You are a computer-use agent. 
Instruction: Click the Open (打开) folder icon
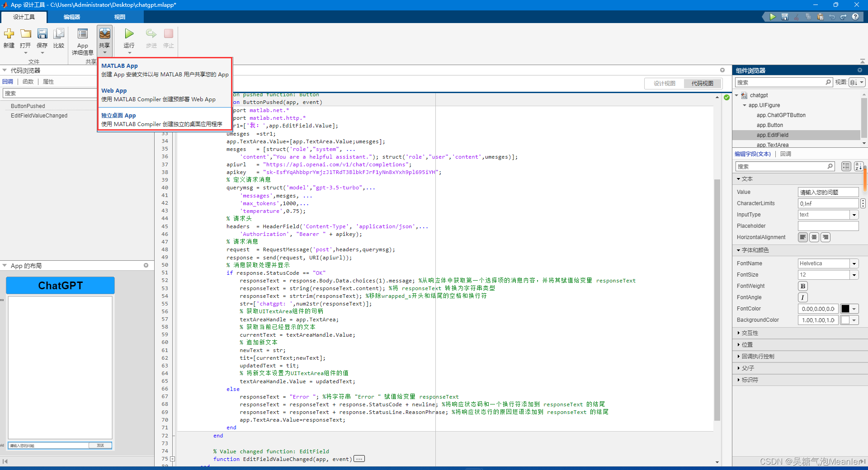[26, 34]
